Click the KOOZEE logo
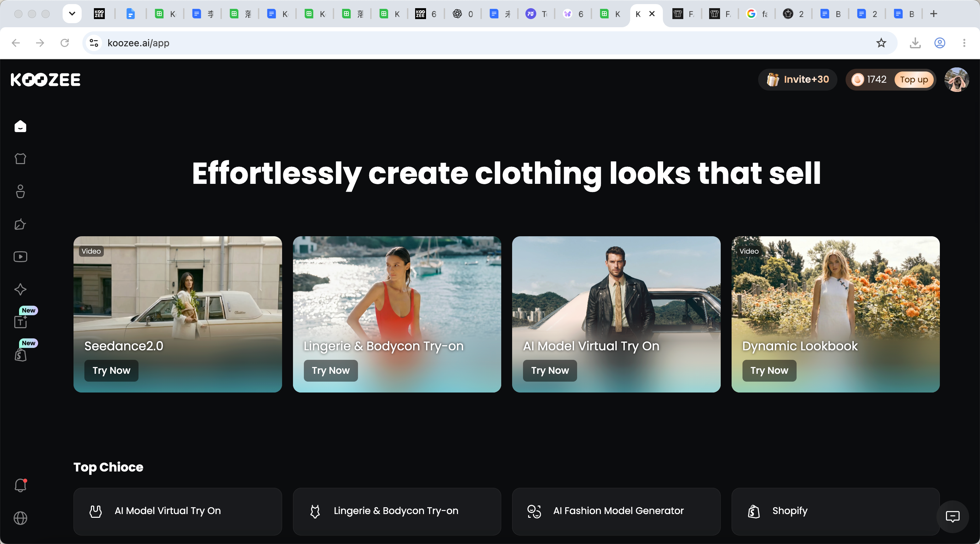 (x=46, y=80)
